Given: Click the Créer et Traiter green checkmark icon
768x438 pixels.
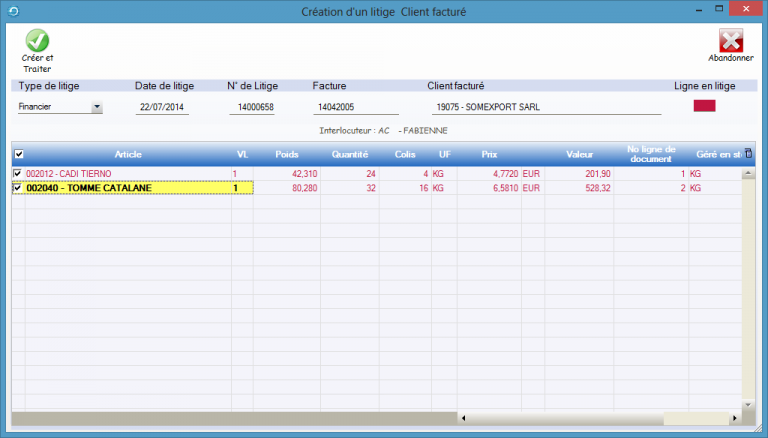Looking at the screenshot, I should (37, 41).
